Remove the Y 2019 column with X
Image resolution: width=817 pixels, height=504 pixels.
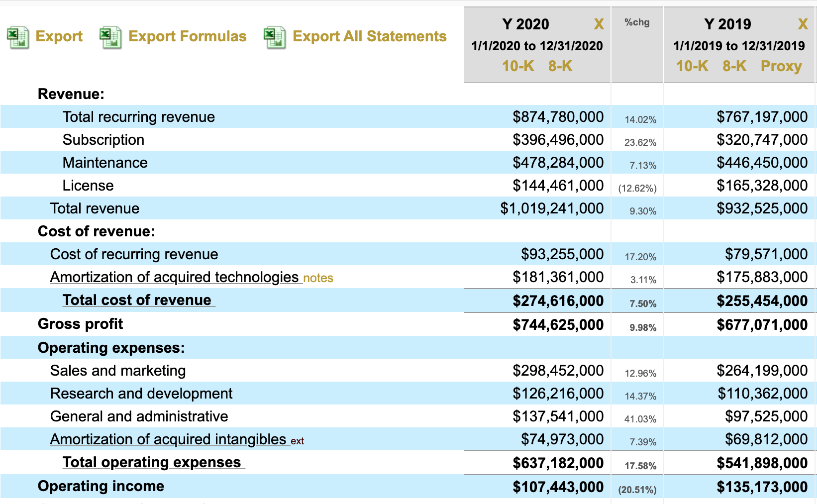click(x=803, y=24)
